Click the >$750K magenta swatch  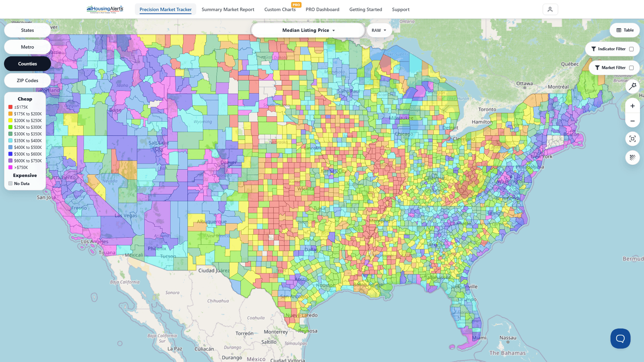pos(10,167)
